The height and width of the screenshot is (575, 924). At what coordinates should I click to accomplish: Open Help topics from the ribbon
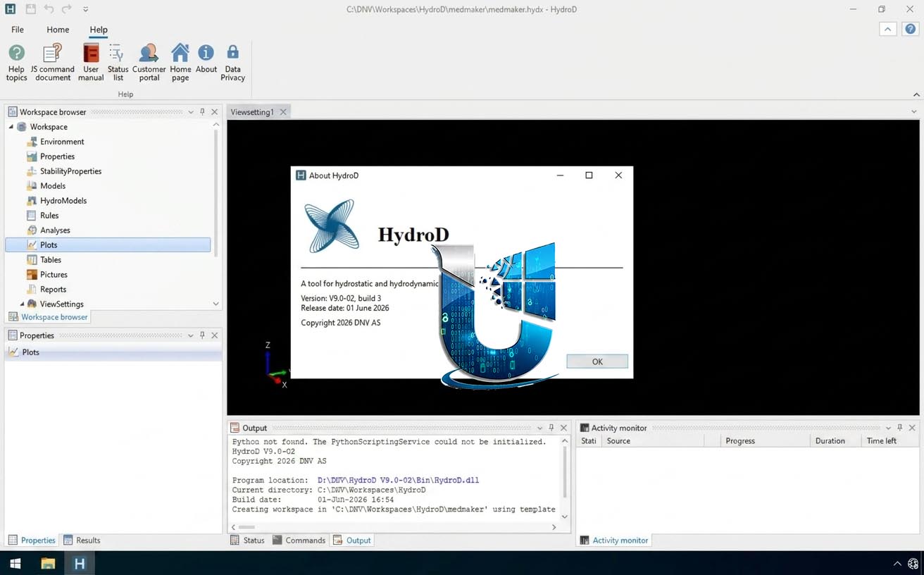pyautogui.click(x=16, y=62)
